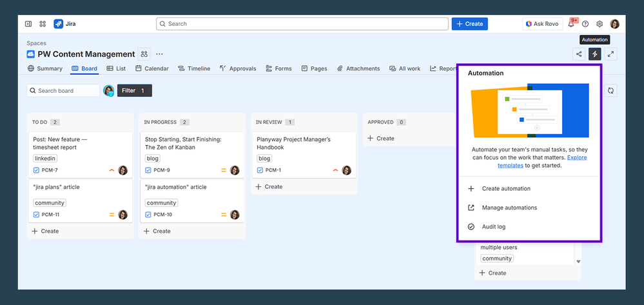Open the Summary tab
The height and width of the screenshot is (305, 644).
(44, 68)
